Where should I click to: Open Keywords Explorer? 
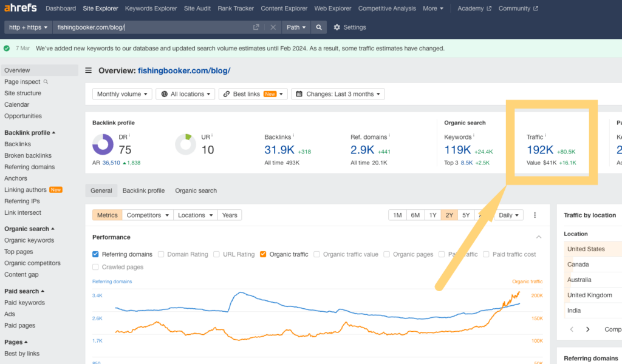pyautogui.click(x=151, y=8)
